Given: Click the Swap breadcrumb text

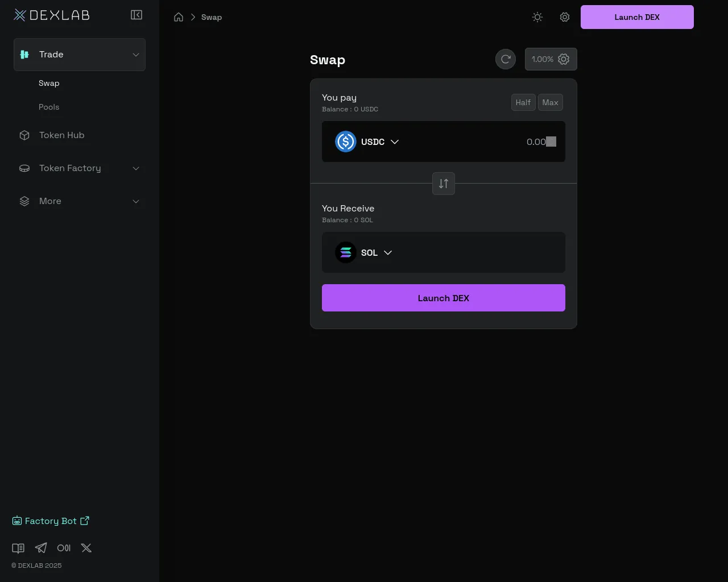Looking at the screenshot, I should point(212,17).
